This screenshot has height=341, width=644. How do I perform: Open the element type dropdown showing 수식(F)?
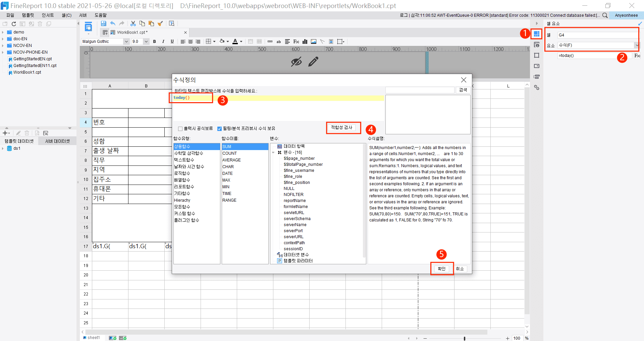[599, 45]
